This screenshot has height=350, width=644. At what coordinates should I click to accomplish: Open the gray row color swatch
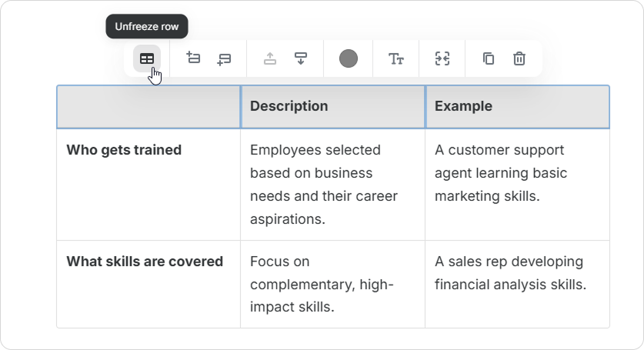(349, 58)
